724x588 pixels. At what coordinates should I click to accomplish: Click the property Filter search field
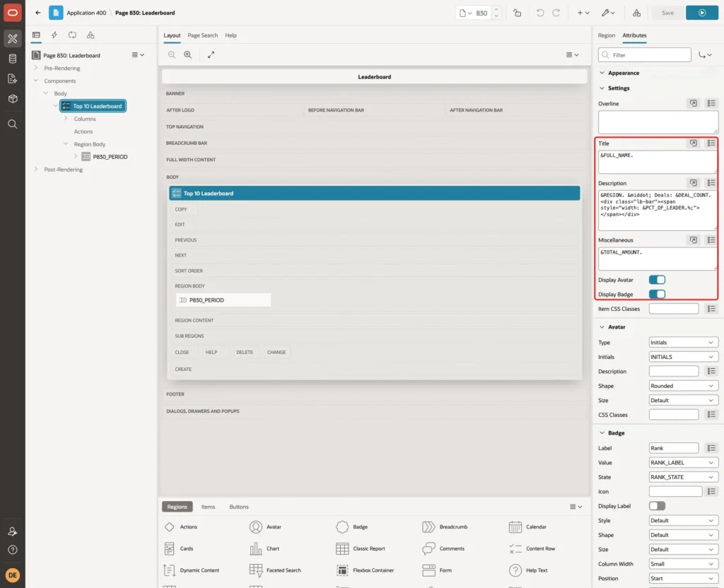click(x=645, y=55)
